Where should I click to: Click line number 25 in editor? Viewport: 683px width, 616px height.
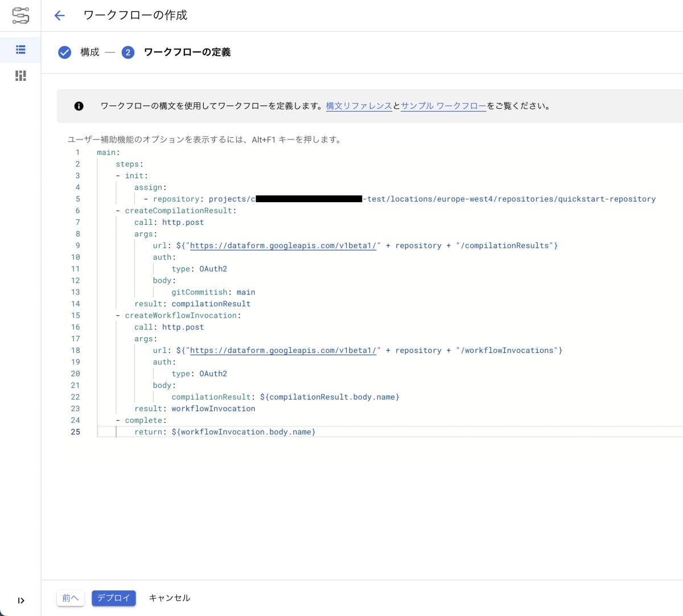pos(76,432)
